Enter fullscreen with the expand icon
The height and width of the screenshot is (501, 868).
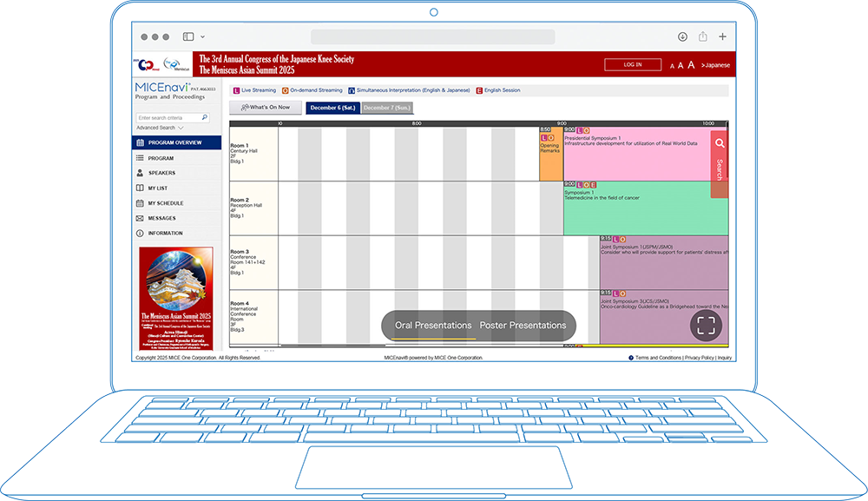706,326
